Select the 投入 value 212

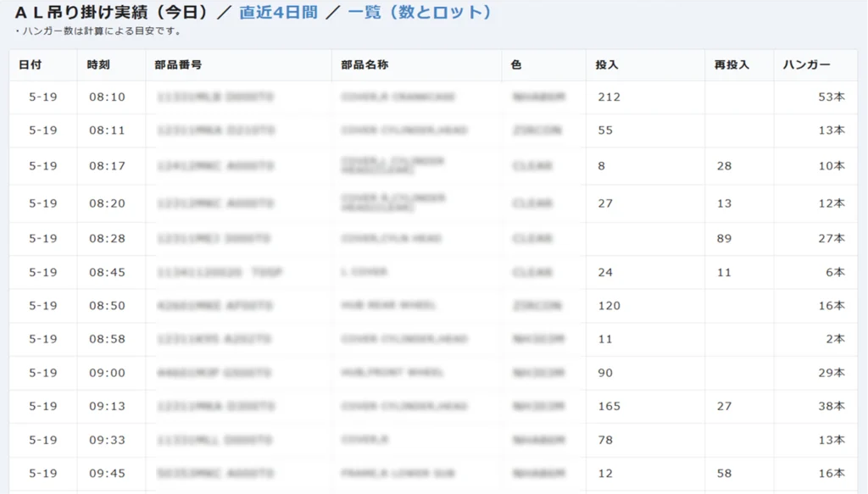(x=609, y=97)
